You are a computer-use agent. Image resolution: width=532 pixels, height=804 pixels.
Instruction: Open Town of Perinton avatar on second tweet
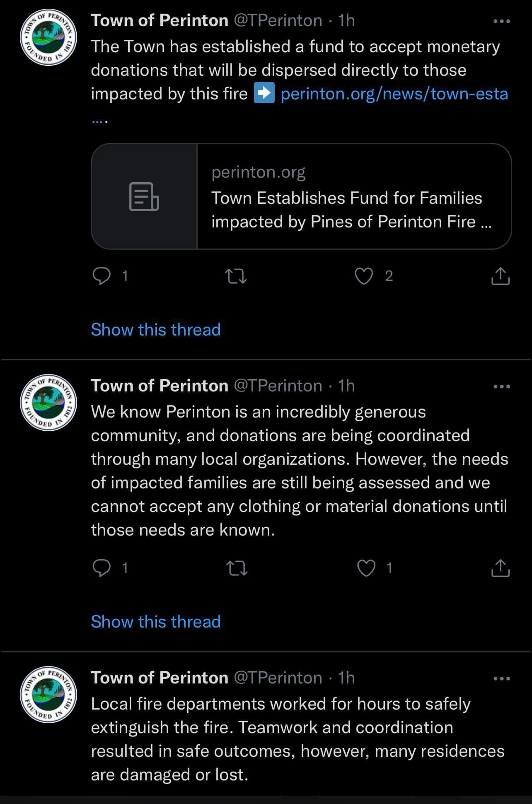point(48,403)
